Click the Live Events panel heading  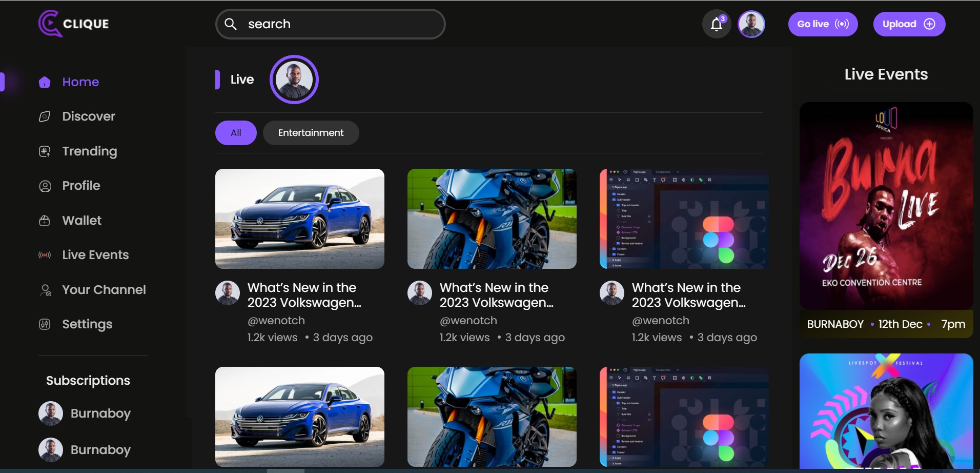(886, 74)
